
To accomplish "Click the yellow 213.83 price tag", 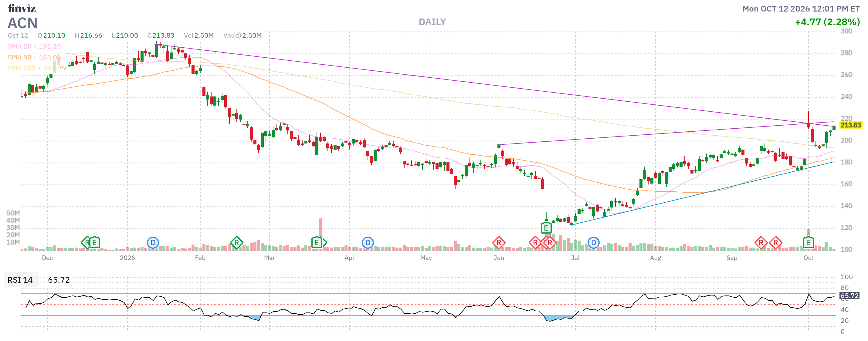I will click(850, 125).
